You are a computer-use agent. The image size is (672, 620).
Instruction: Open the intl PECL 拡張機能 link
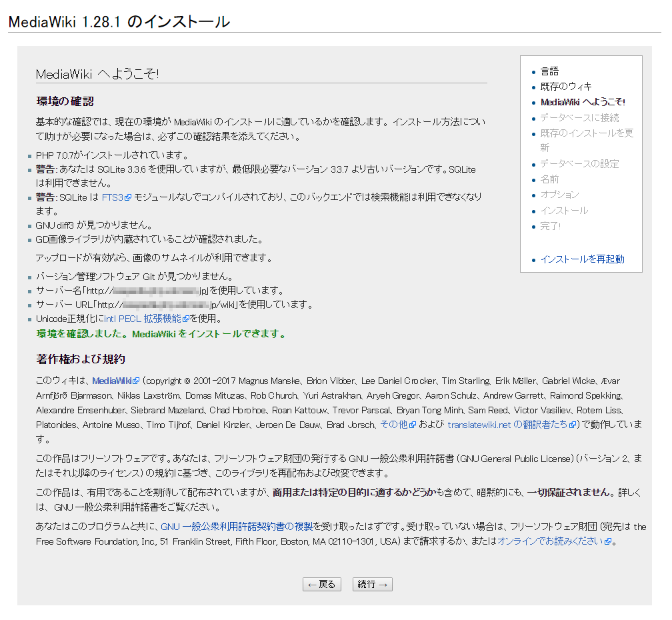(147, 319)
